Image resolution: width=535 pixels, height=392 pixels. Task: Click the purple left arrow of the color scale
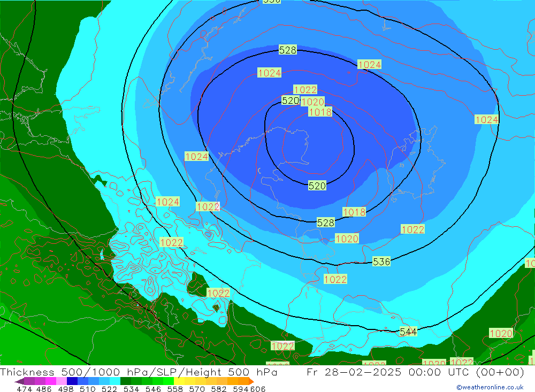(x=19, y=381)
